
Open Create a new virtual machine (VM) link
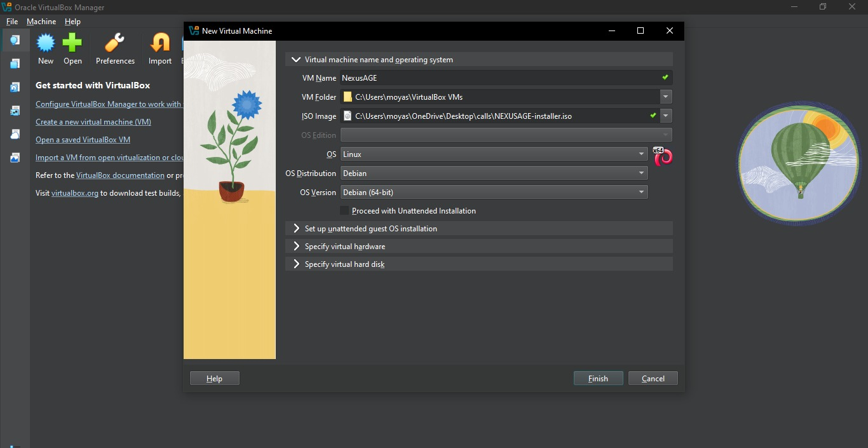click(x=93, y=122)
